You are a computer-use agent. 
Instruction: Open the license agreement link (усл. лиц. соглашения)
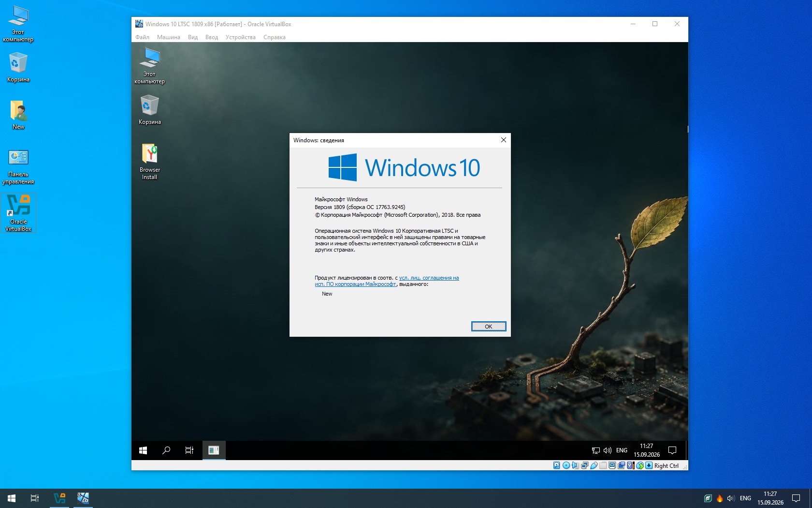pyautogui.click(x=429, y=278)
